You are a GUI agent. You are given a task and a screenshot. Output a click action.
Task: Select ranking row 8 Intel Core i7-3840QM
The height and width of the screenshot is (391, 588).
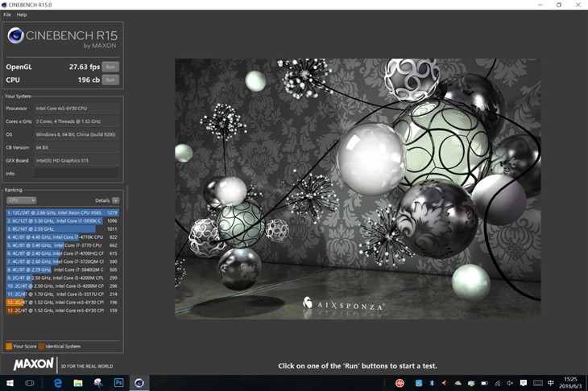62,270
